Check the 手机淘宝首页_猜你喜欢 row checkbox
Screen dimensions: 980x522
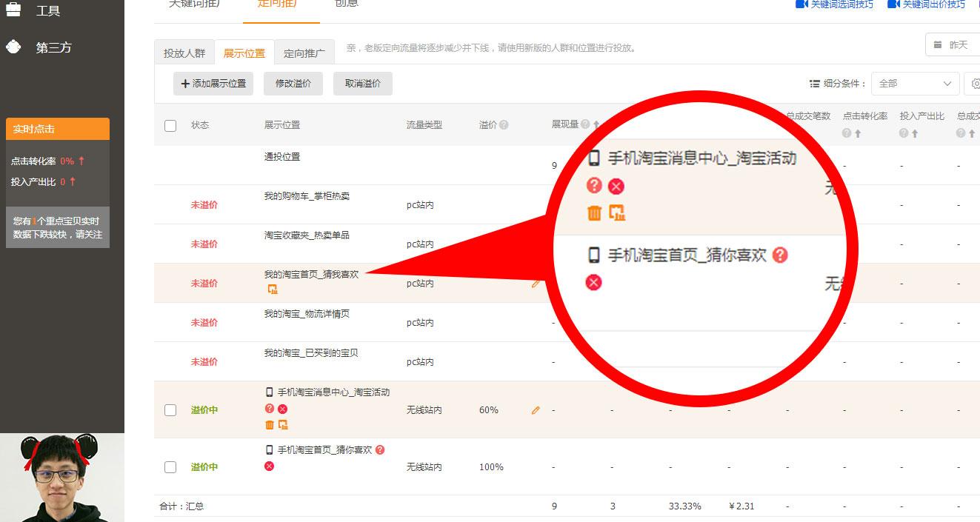(x=170, y=467)
